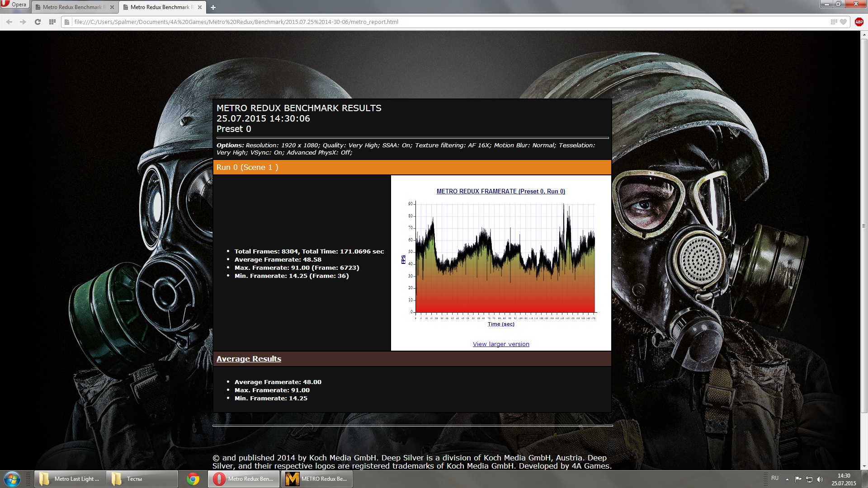Click the RU language indicator in the tray
The height and width of the screenshot is (488, 868).
pyautogui.click(x=775, y=478)
